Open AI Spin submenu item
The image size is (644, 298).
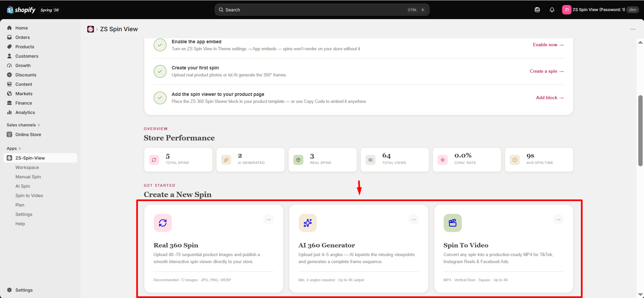coord(23,186)
